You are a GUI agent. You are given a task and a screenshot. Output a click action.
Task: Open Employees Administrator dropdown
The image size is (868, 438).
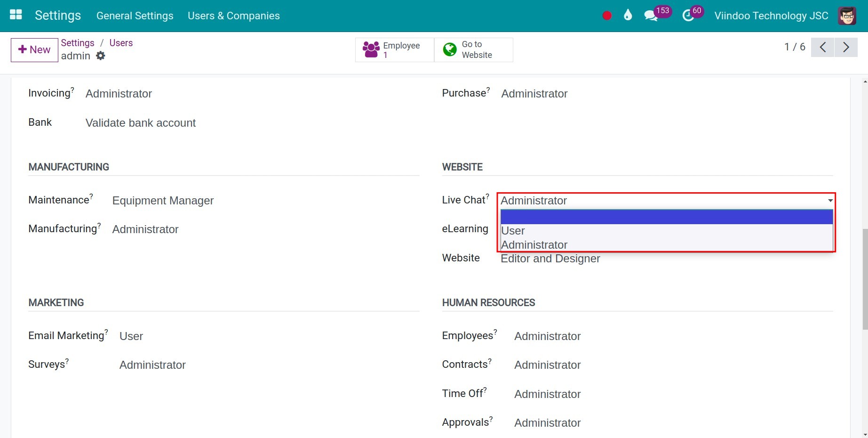[x=674, y=336]
